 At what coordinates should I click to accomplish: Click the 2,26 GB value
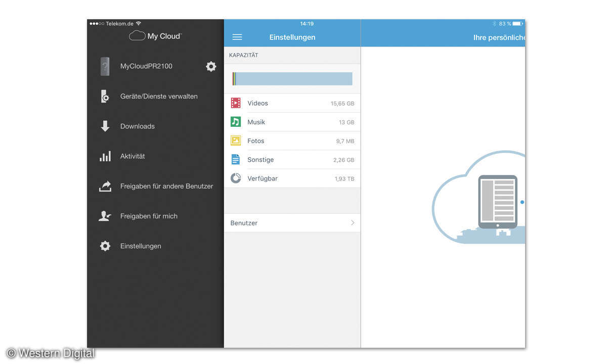click(343, 160)
